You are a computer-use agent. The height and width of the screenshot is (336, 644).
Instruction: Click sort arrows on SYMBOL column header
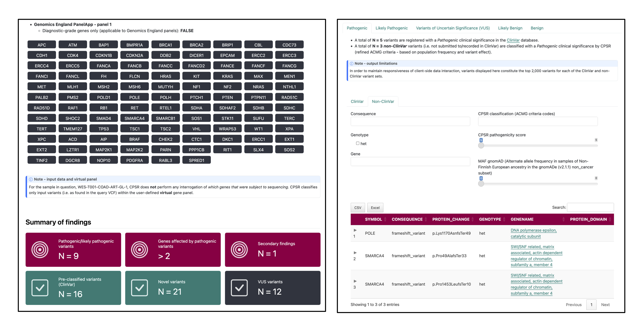[x=385, y=219]
